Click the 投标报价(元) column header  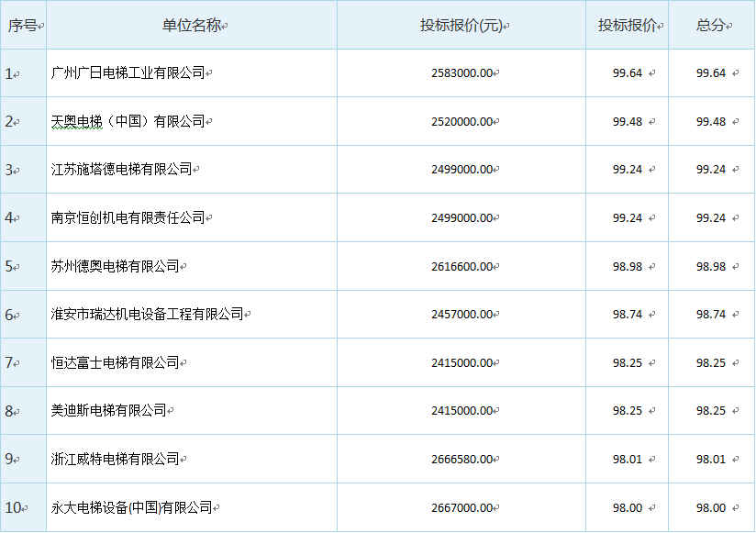tap(461, 25)
